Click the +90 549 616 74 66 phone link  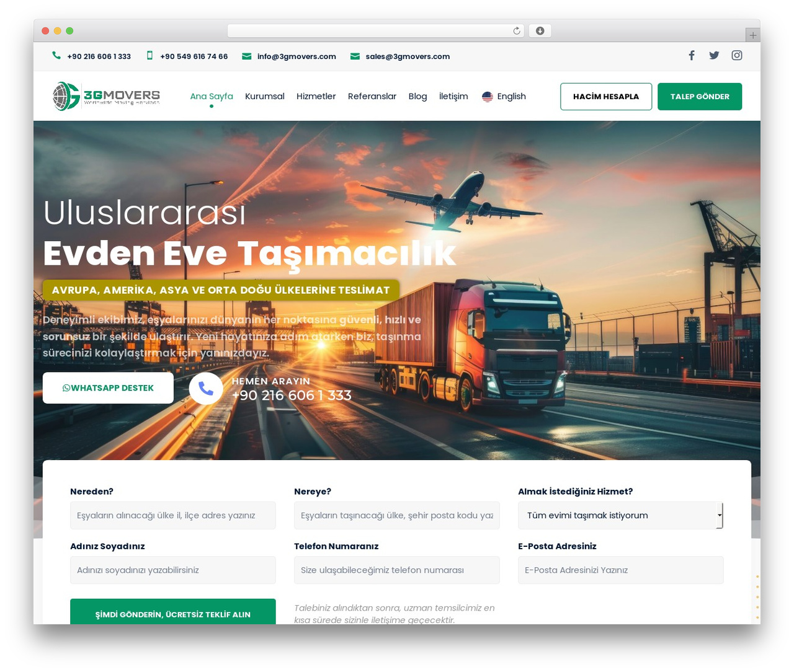pos(194,56)
